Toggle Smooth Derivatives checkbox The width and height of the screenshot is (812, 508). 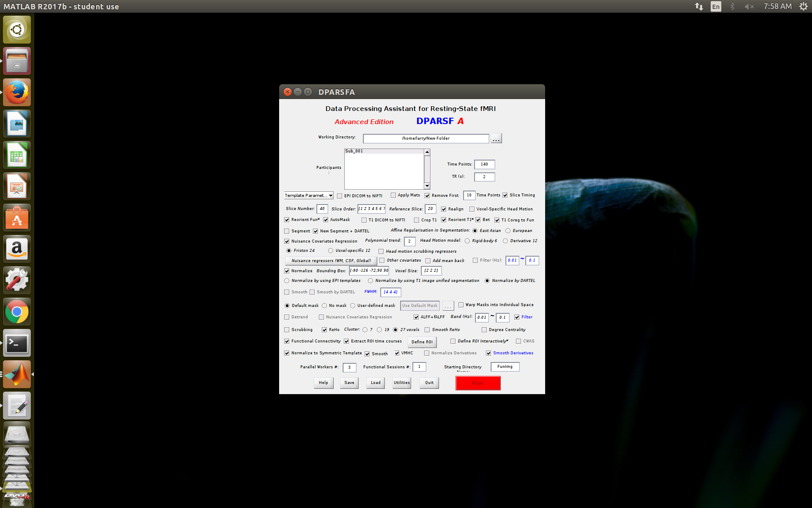(488, 353)
